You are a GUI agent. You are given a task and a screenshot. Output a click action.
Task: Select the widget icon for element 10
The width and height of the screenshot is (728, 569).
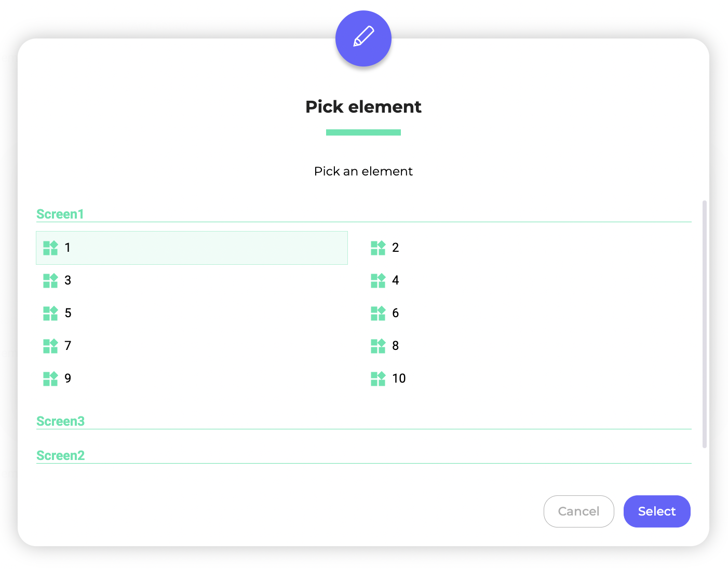[x=378, y=378]
